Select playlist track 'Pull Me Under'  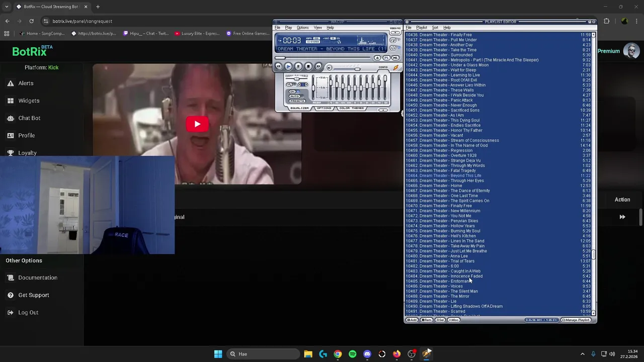pos(498,40)
